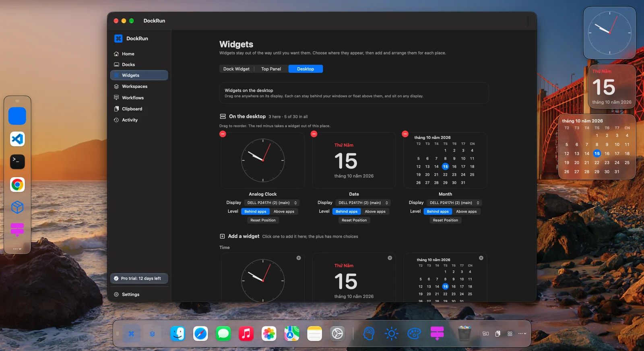Click the magenta icon in the left dock
This screenshot has height=351, width=644.
tap(17, 230)
